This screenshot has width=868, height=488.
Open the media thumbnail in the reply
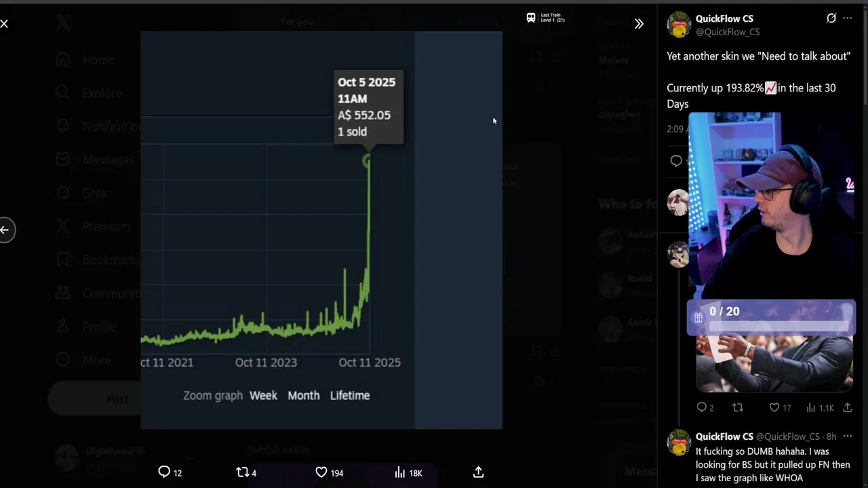(774, 363)
